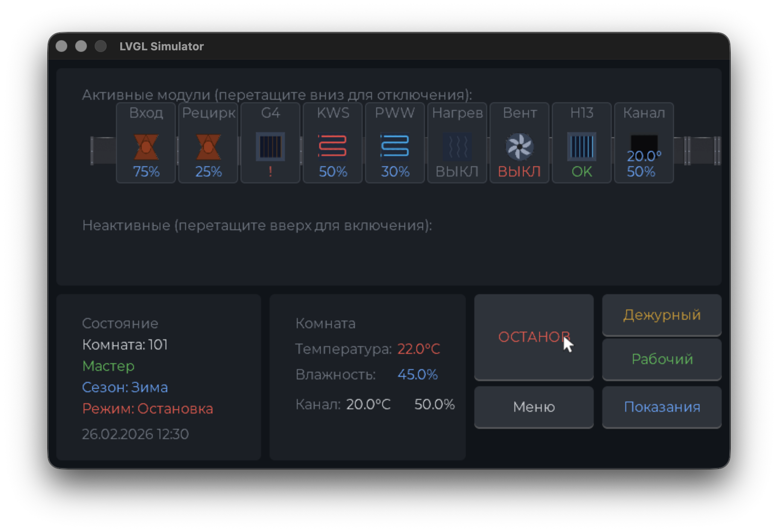Open the Меню menu

534,407
